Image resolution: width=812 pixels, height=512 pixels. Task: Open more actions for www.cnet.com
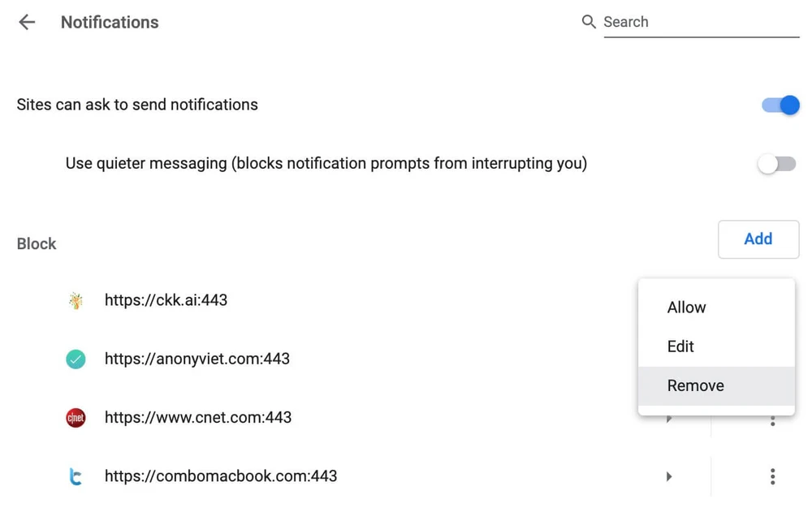(x=772, y=421)
